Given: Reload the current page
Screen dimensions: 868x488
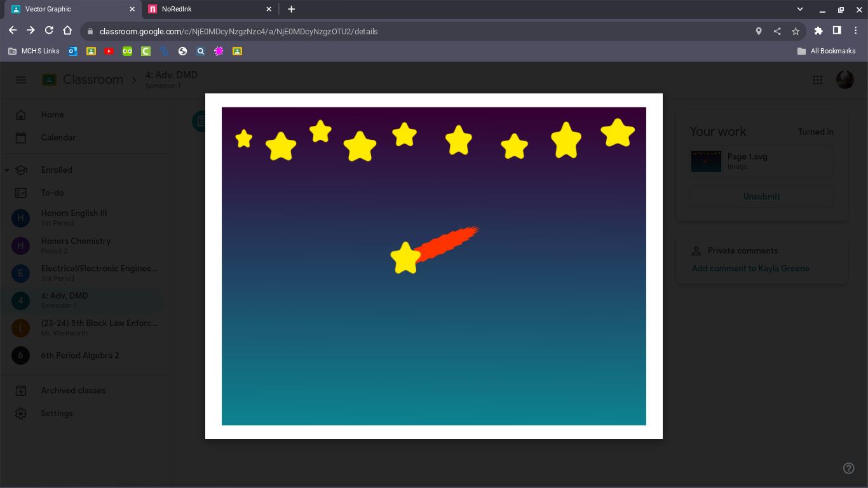Looking at the screenshot, I should (x=49, y=30).
